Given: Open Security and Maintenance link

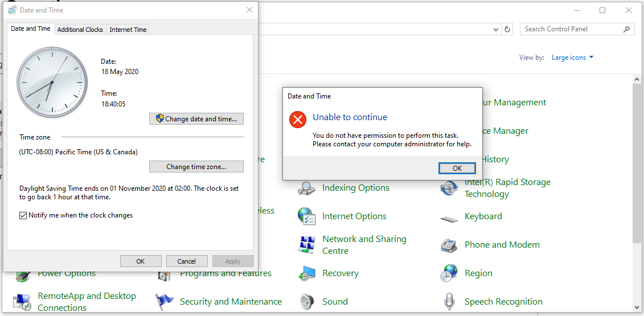Looking at the screenshot, I should [231, 302].
